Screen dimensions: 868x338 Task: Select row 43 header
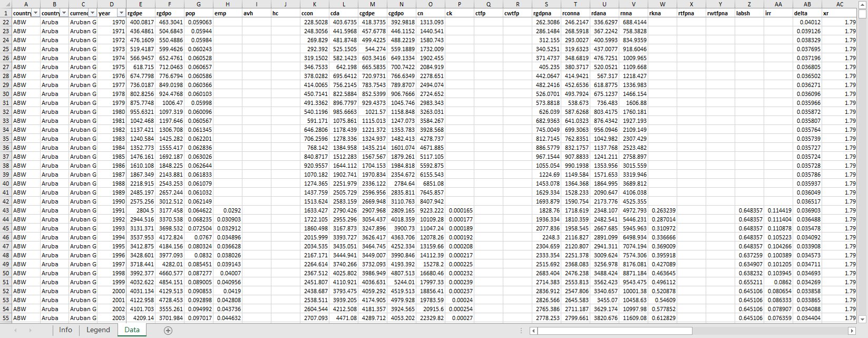(6, 210)
